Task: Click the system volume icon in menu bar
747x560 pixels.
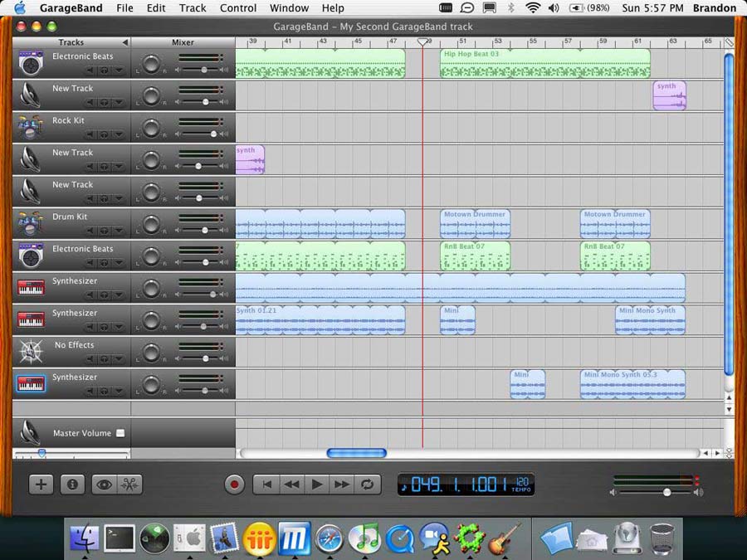Action: (x=553, y=7)
